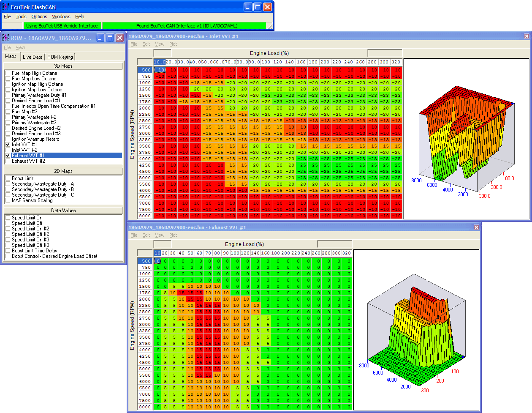Image resolution: width=532 pixels, height=413 pixels.
Task: Open the Help menu
Action: coord(80,16)
